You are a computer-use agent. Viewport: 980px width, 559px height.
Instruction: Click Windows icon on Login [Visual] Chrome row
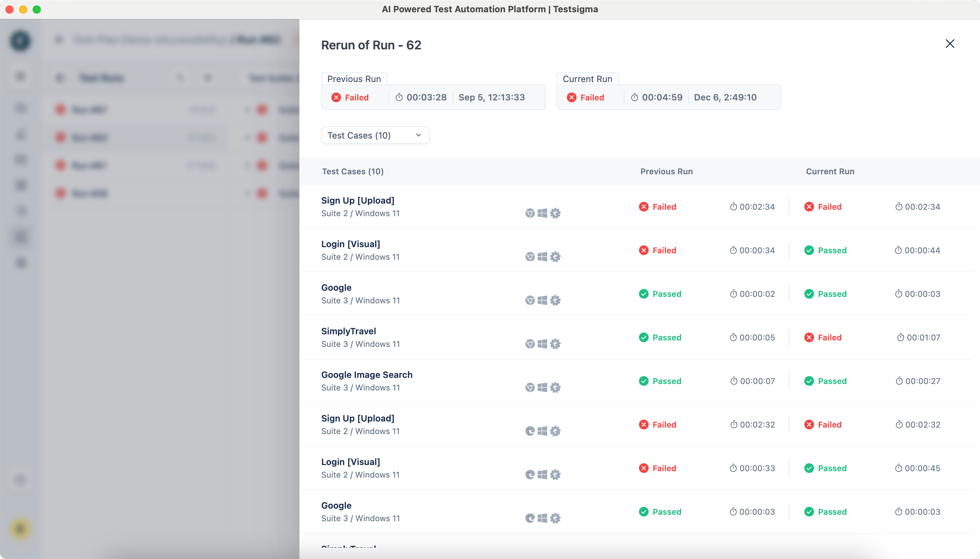[x=542, y=257]
